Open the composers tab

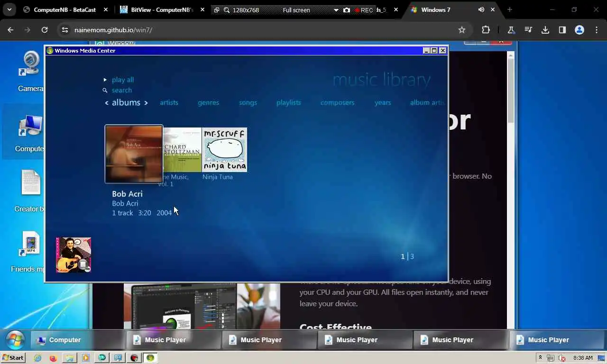pyautogui.click(x=337, y=102)
